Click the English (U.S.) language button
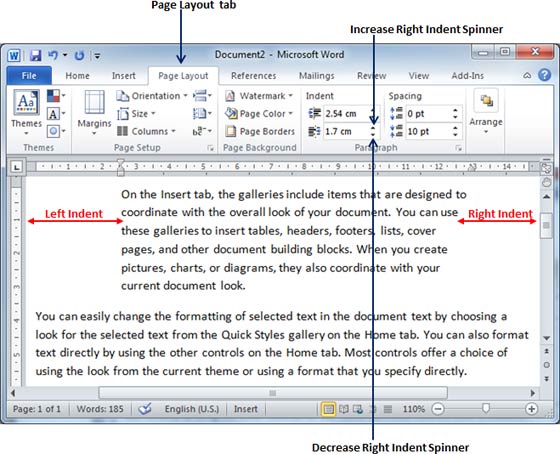560x454 pixels. (192, 409)
